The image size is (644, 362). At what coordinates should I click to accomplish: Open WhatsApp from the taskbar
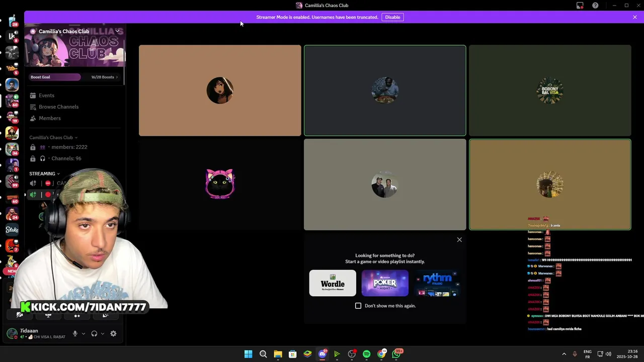pyautogui.click(x=397, y=354)
